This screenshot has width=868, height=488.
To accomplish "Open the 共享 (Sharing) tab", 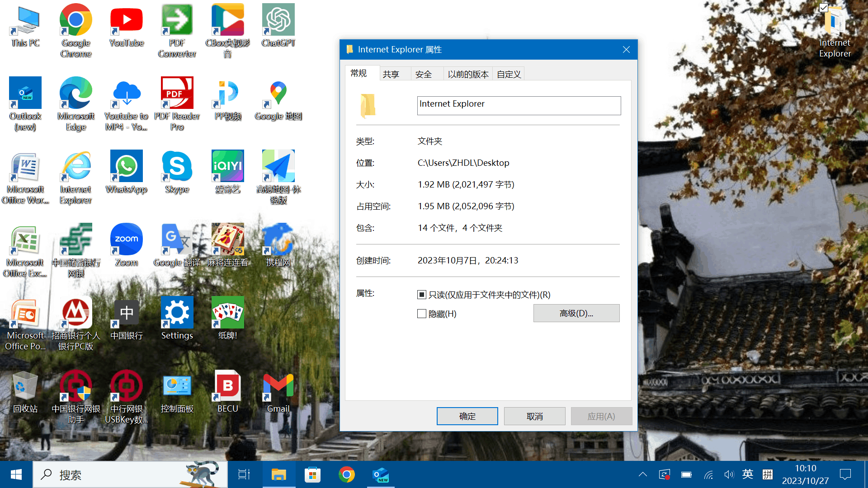I will [x=391, y=74].
